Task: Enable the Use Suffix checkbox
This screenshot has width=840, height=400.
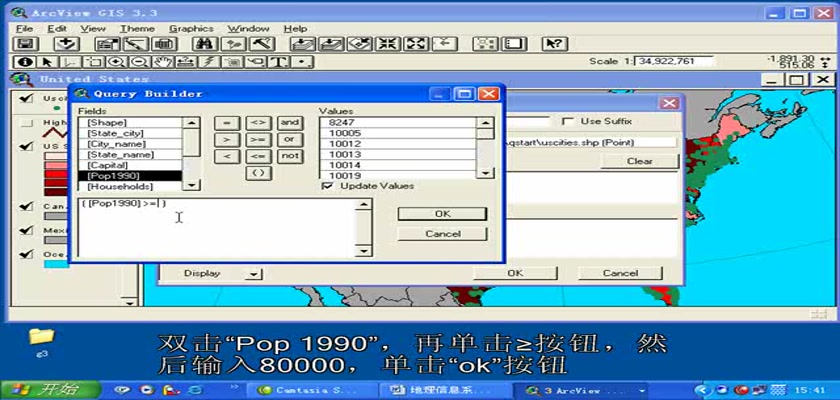Action: point(567,122)
